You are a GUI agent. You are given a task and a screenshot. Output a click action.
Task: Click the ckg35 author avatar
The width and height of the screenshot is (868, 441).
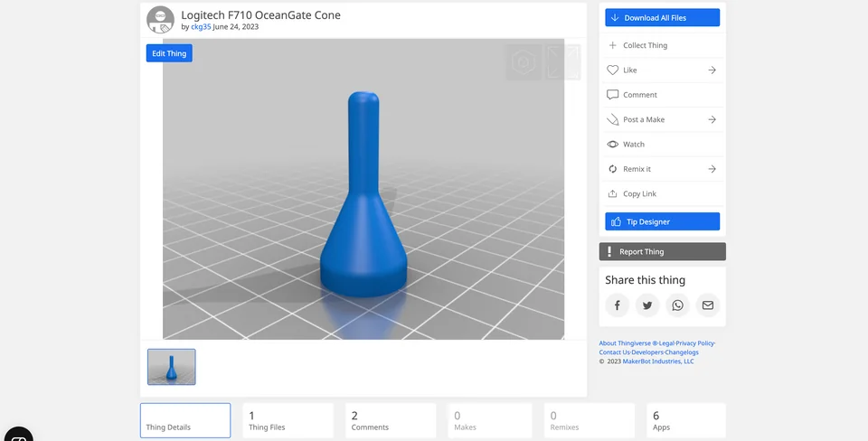(x=161, y=20)
